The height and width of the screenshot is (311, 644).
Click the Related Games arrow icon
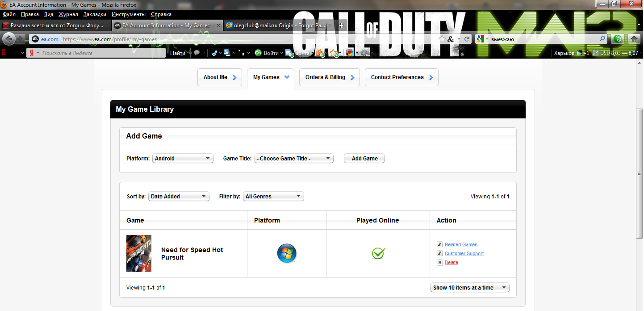pos(440,244)
